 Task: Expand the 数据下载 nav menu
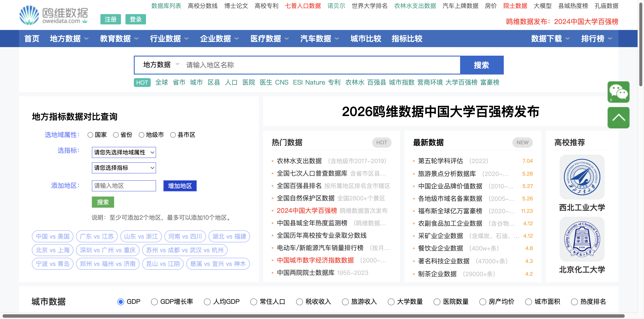[550, 39]
